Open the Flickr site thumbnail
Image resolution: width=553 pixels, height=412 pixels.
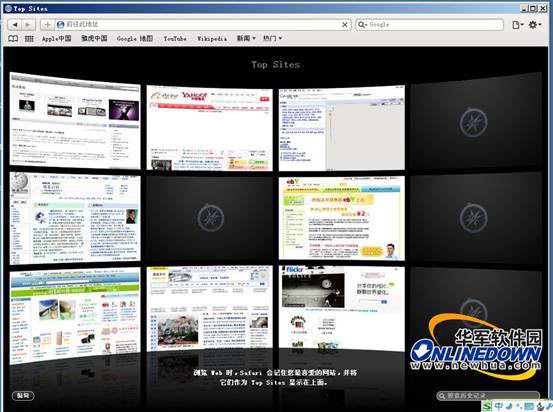342,309
